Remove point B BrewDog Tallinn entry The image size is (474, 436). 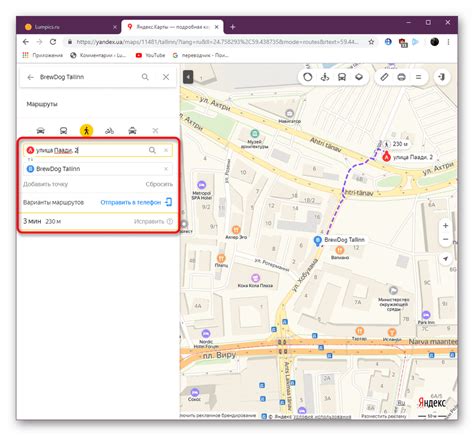pyautogui.click(x=166, y=169)
